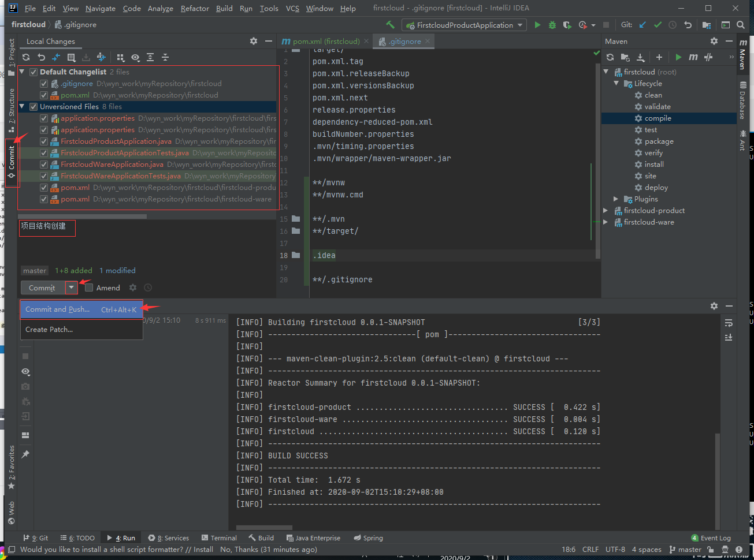The height and width of the screenshot is (560, 754).
Task: Execute Maven goal 'm' icon
Action: [693, 57]
